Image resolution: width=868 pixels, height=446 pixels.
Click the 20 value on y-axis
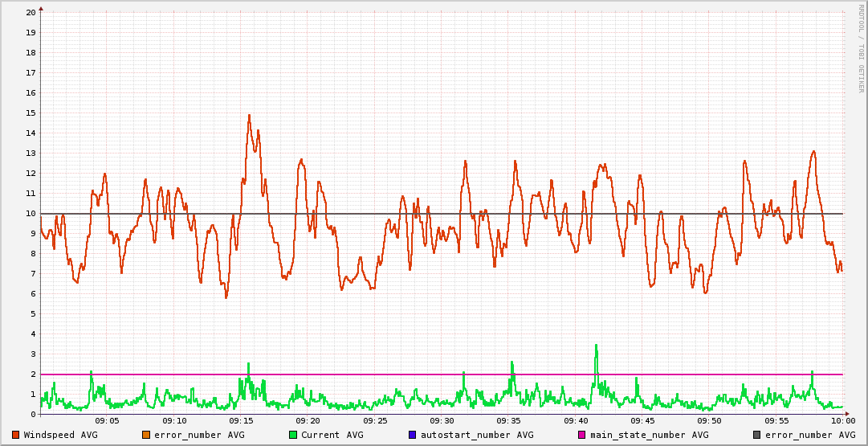point(31,13)
